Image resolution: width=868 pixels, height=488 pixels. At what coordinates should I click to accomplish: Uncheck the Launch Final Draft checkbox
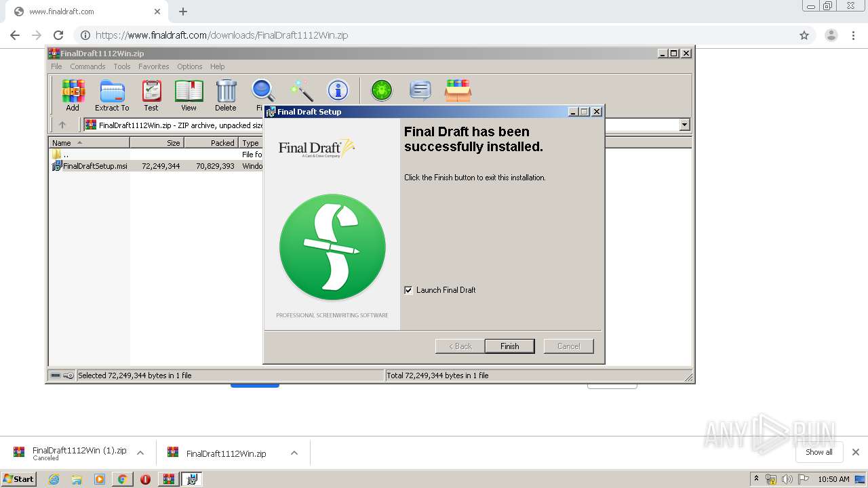point(408,290)
